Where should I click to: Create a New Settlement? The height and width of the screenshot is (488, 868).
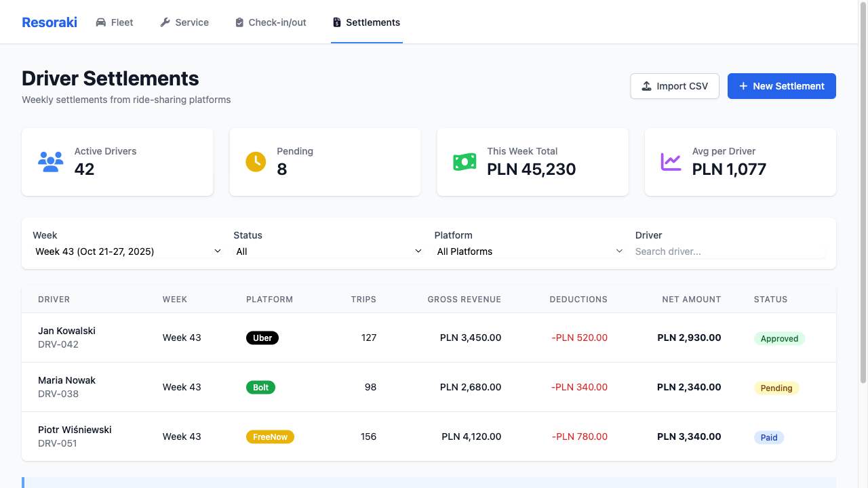coord(781,86)
